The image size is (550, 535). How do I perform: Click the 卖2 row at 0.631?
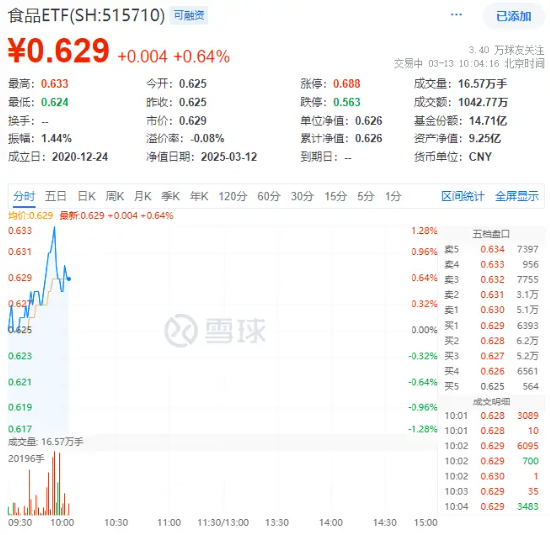point(491,295)
